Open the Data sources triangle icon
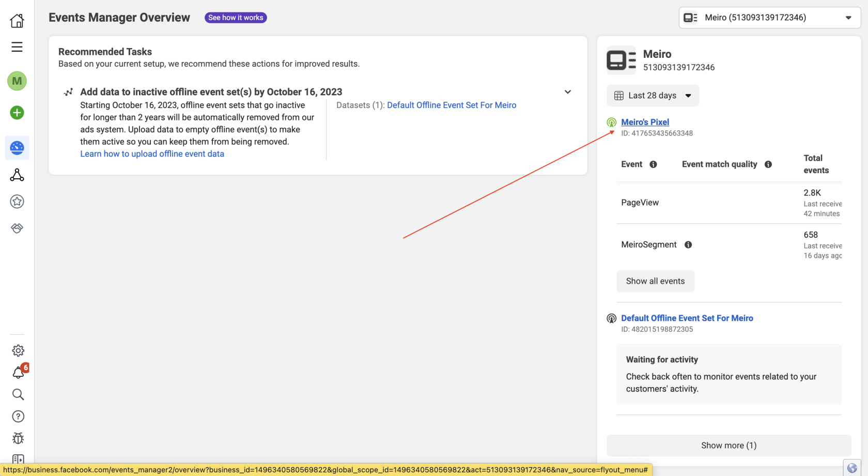This screenshot has width=868, height=476. [x=17, y=175]
